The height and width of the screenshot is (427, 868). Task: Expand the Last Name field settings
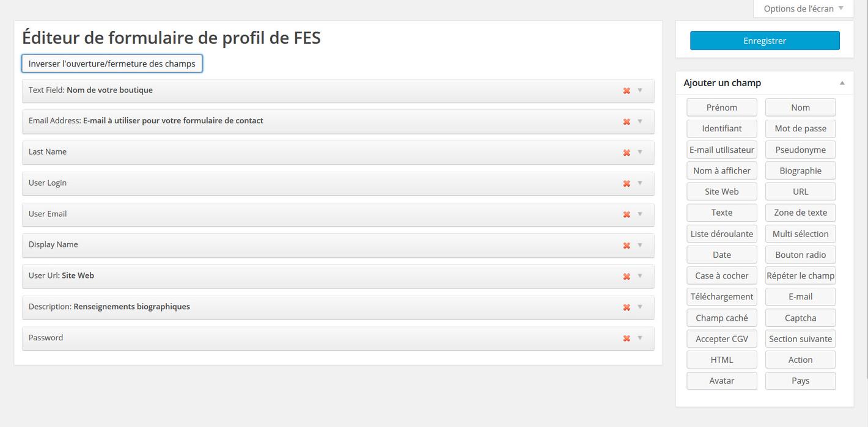pyautogui.click(x=640, y=152)
